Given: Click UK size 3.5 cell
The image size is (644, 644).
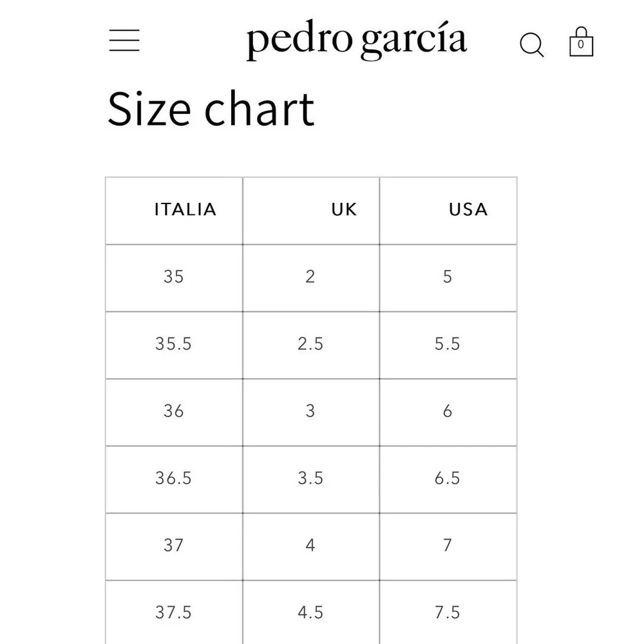Looking at the screenshot, I should point(310,478).
